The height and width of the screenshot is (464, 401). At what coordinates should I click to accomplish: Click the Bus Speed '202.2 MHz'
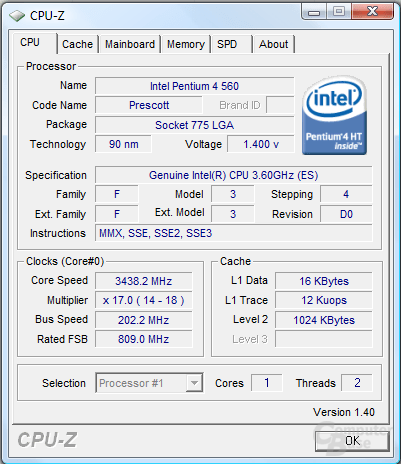point(144,320)
